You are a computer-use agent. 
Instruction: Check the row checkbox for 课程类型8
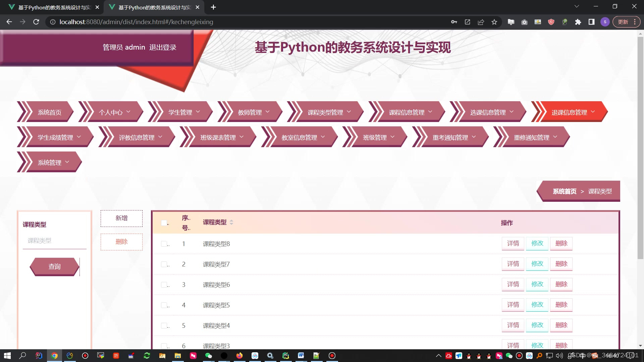[x=163, y=244]
